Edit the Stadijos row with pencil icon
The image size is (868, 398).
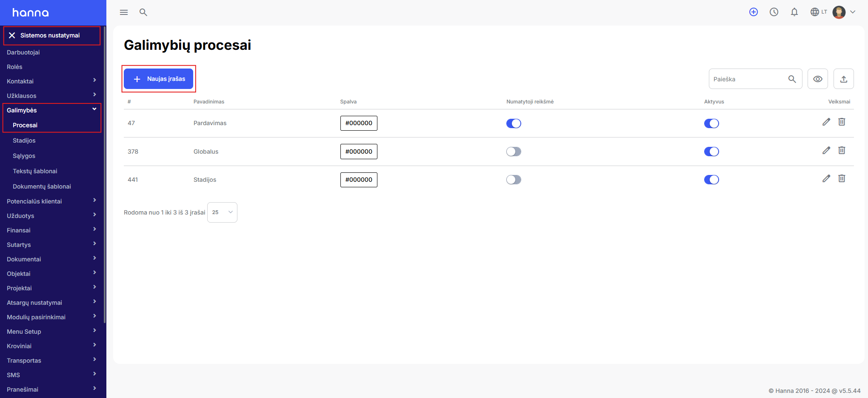tap(826, 179)
